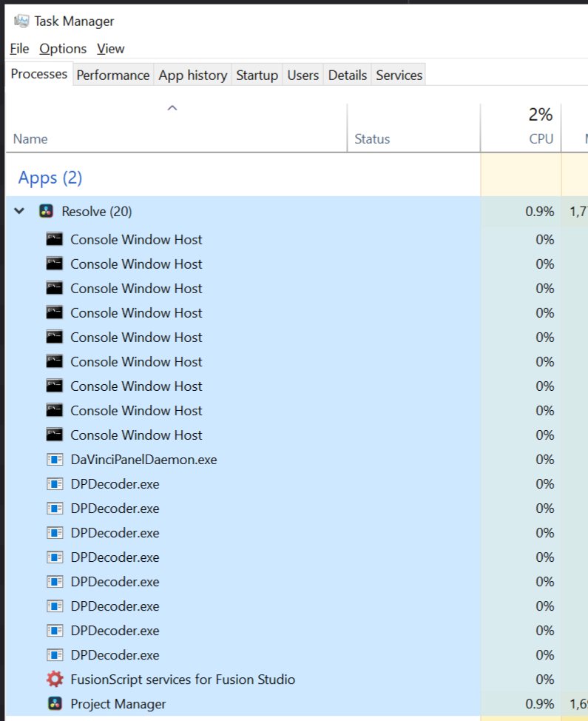Click the Task Manager title bar icon
588x721 pixels.
(21, 21)
